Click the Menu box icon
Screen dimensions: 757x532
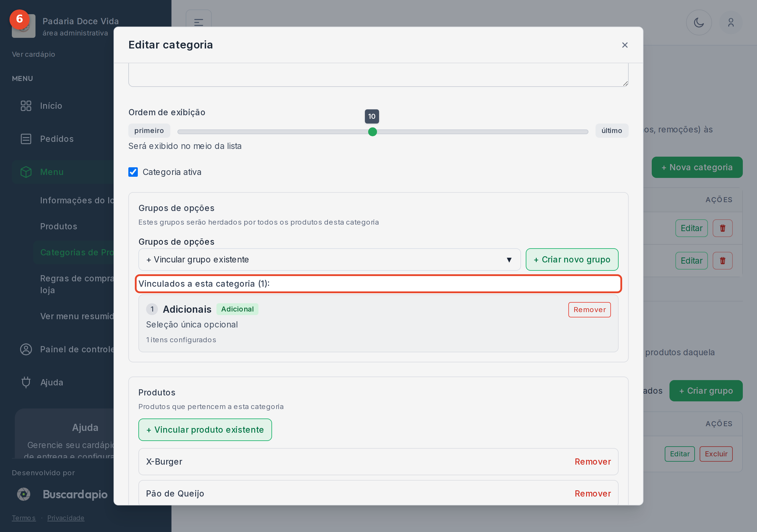click(x=26, y=172)
